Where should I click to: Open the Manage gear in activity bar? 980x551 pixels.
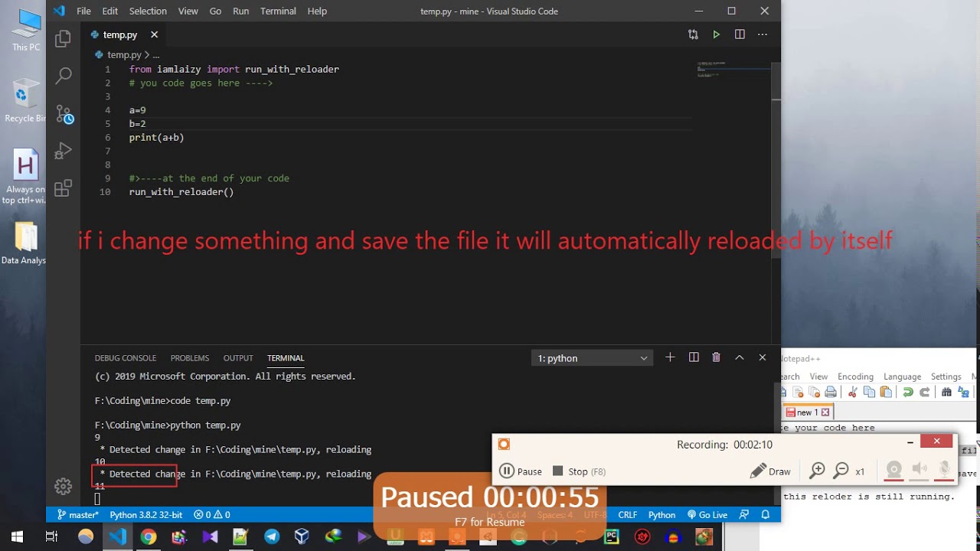pos(64,486)
